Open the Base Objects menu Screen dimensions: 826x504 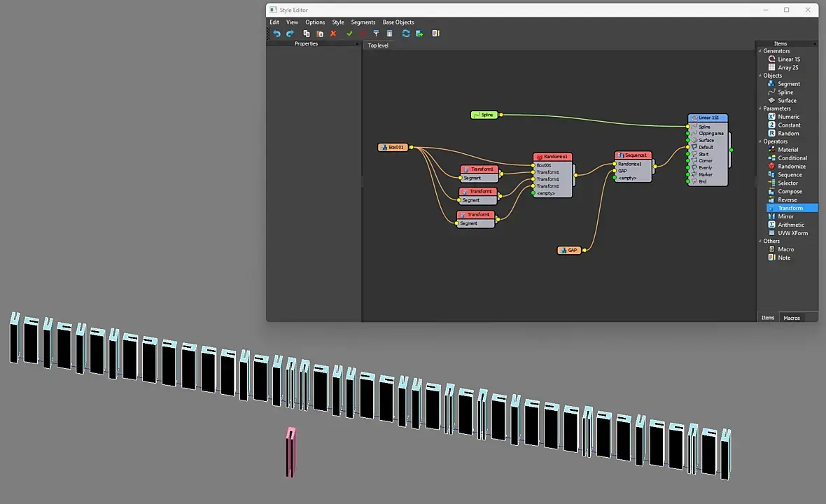[398, 22]
